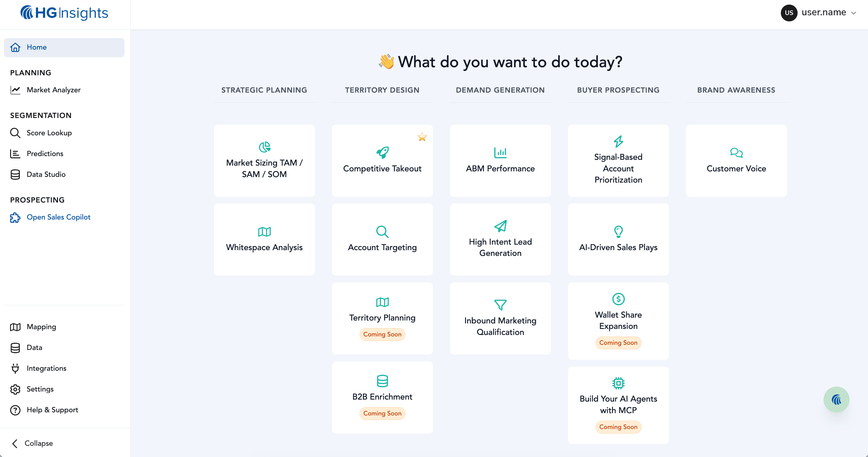
Task: Click the HG Insights logo
Action: click(64, 13)
